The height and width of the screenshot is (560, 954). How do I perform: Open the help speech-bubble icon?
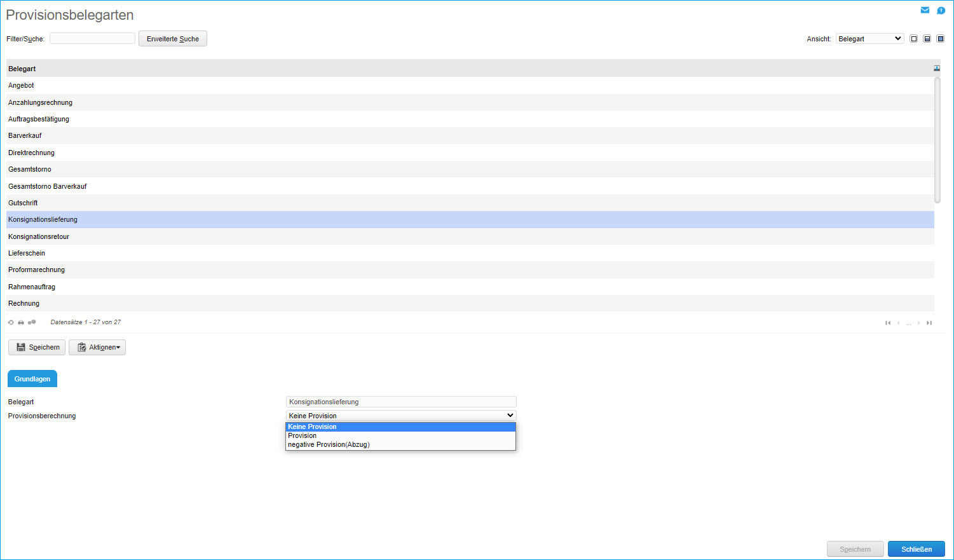click(x=941, y=10)
